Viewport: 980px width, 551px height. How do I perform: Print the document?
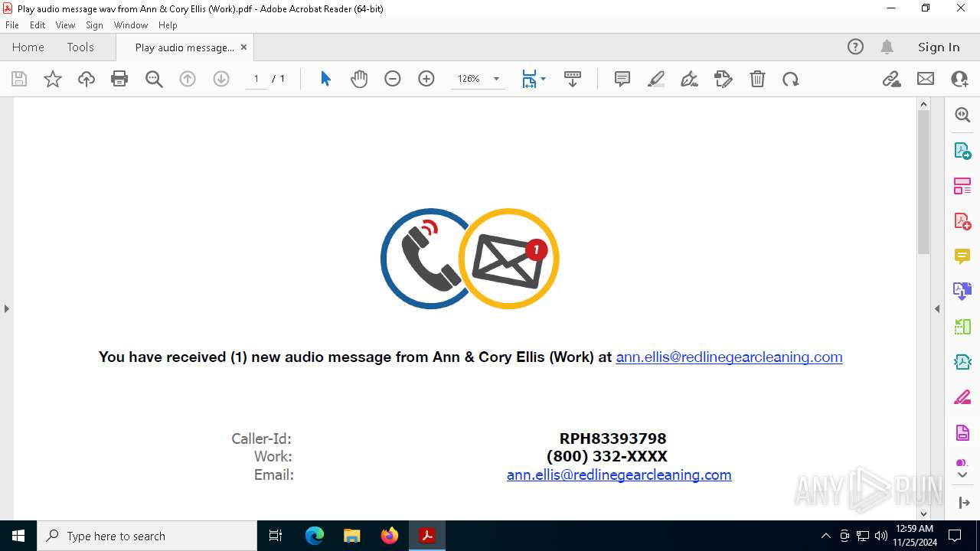coord(119,79)
